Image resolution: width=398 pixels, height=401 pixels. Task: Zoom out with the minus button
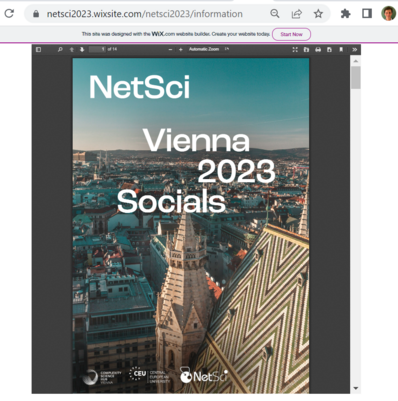[x=170, y=49]
